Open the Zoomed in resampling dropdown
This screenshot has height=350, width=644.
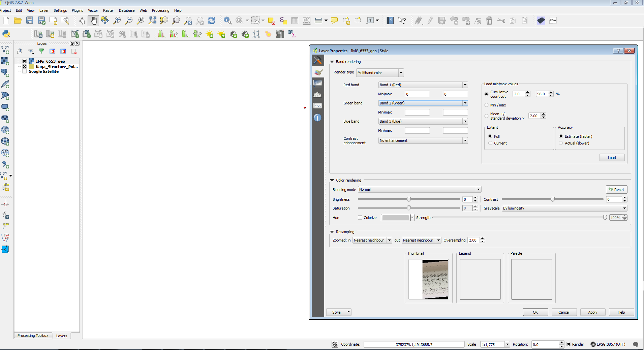(372, 240)
